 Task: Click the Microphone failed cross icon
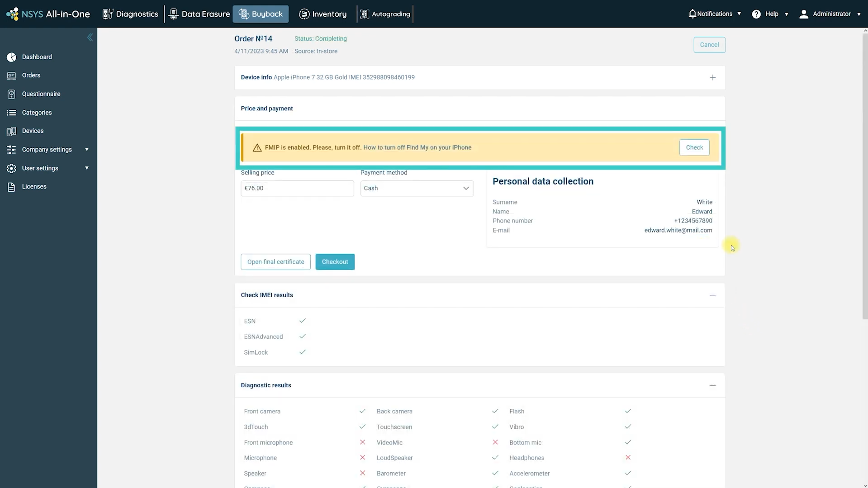coord(362,457)
